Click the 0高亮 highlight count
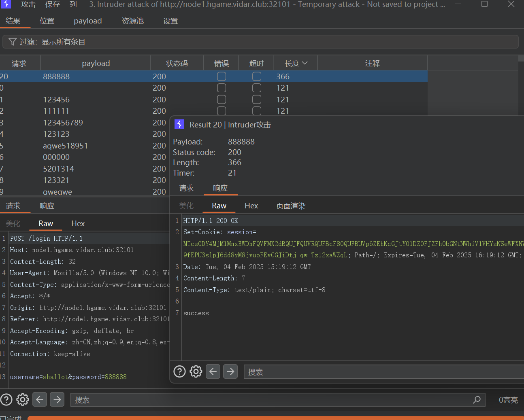524x420 pixels. pyautogui.click(x=508, y=400)
